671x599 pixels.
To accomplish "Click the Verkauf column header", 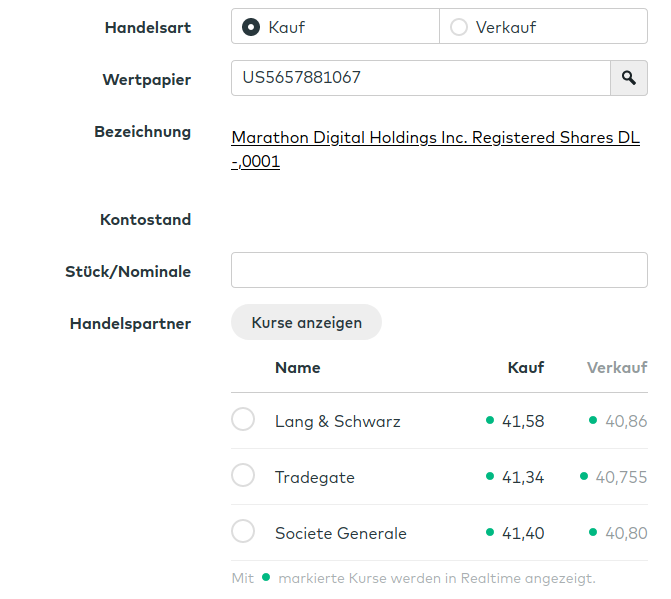I will coord(617,368).
